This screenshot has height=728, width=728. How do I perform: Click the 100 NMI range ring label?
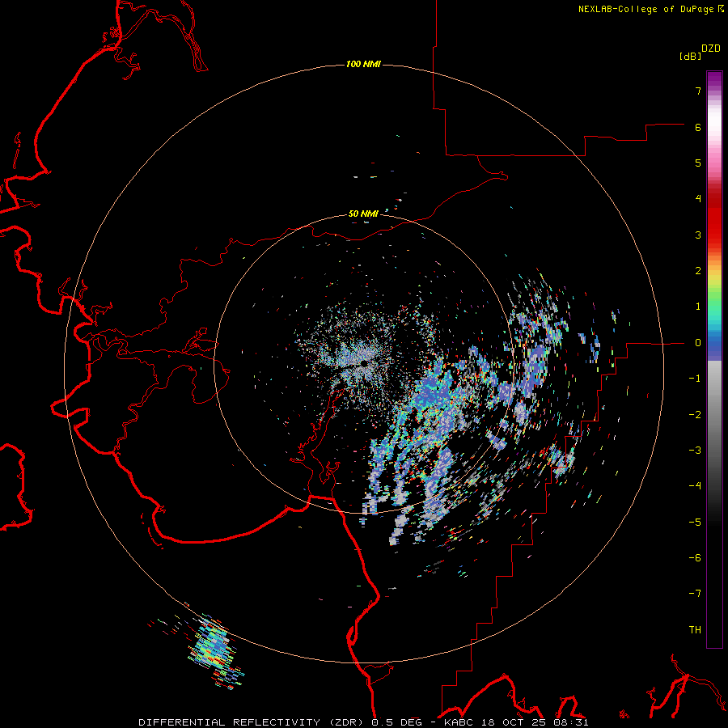[x=363, y=64]
